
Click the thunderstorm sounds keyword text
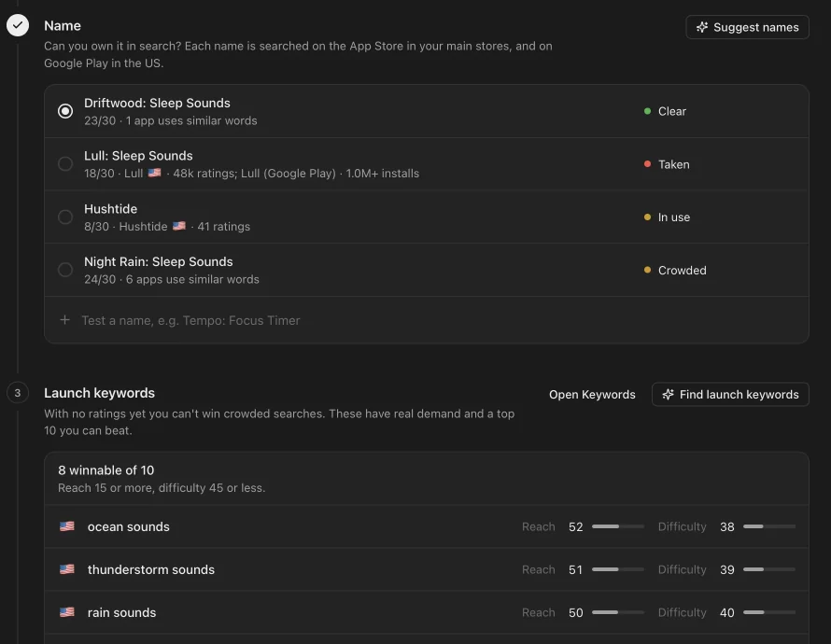[151, 569]
